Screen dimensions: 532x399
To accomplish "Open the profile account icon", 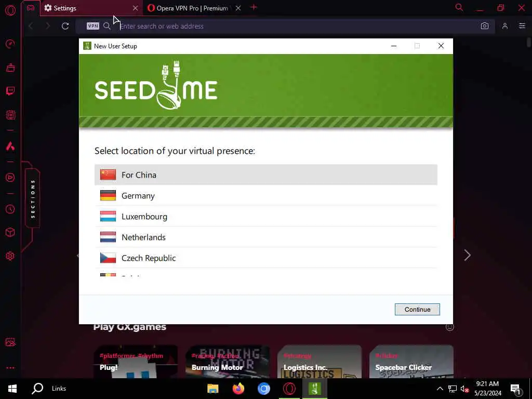I will (505, 26).
